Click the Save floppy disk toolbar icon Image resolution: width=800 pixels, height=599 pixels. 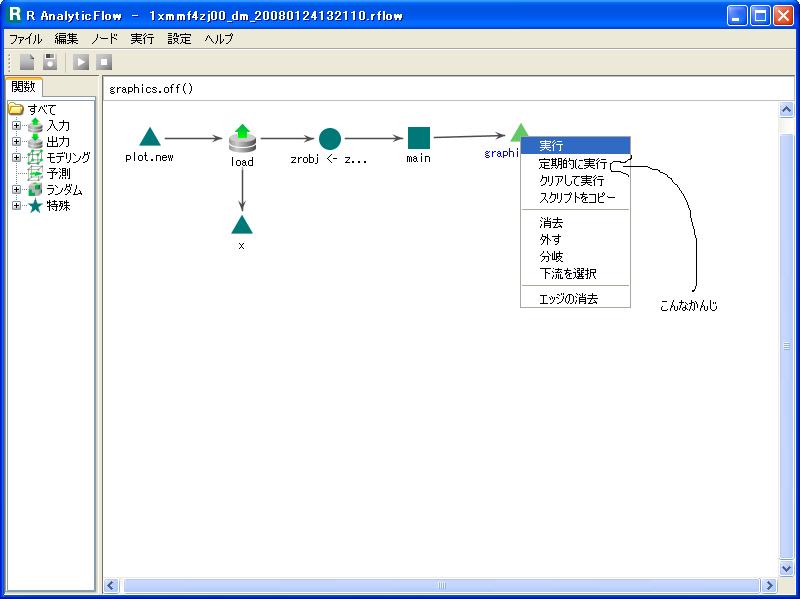[x=49, y=62]
